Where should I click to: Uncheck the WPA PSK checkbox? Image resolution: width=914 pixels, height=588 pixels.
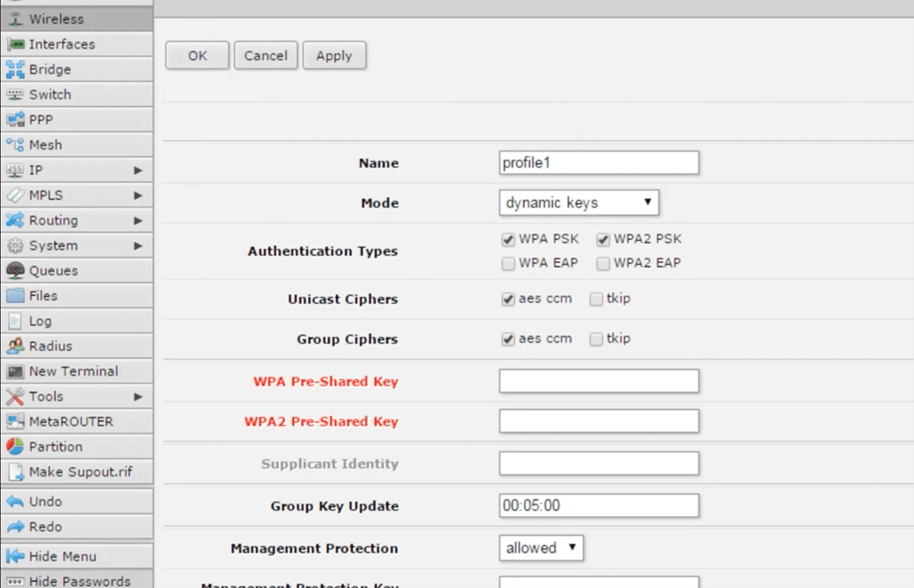pyautogui.click(x=508, y=239)
